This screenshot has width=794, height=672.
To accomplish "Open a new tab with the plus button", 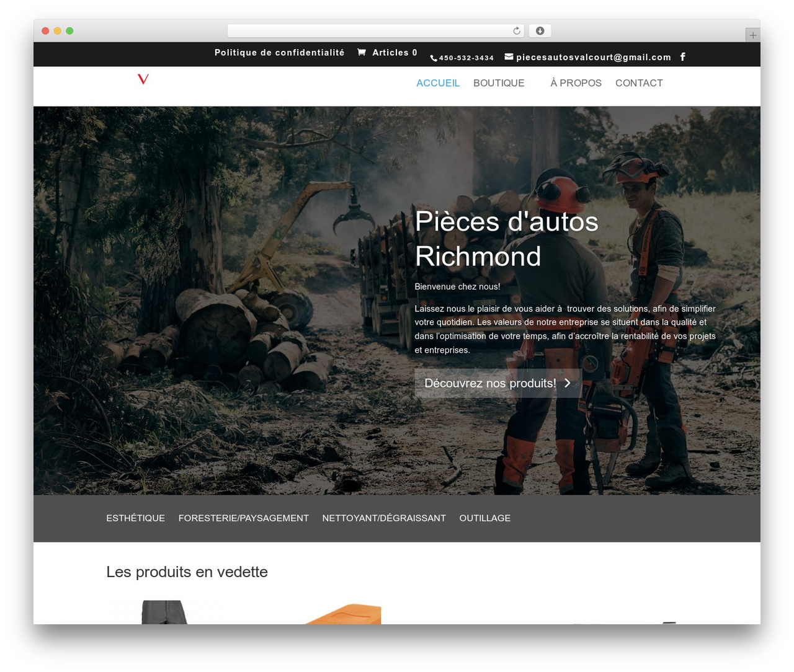I will [753, 35].
